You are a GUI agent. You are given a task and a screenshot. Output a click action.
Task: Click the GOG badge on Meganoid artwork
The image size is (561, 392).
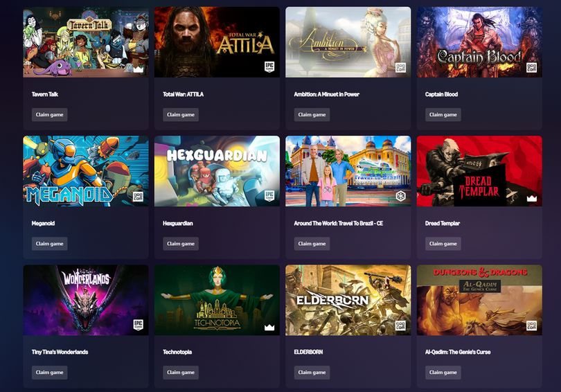coord(138,197)
